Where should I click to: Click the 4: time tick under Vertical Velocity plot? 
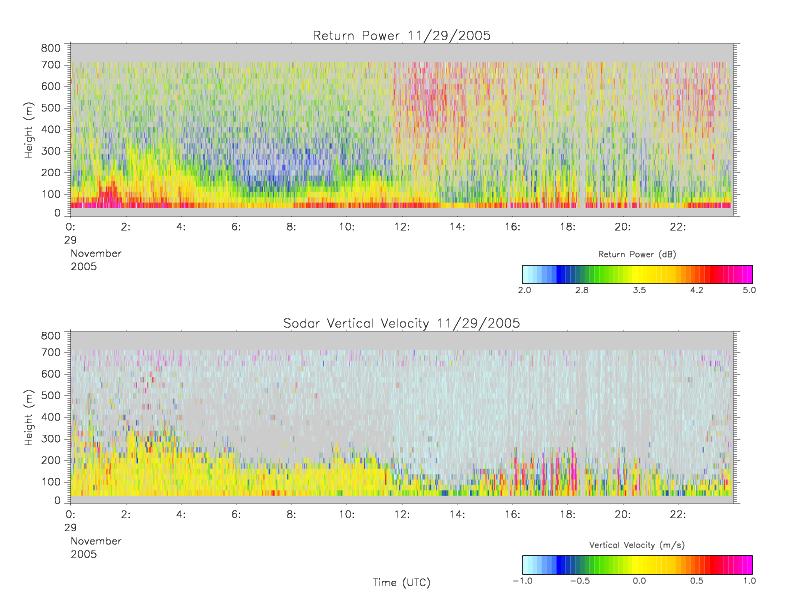tap(181, 514)
